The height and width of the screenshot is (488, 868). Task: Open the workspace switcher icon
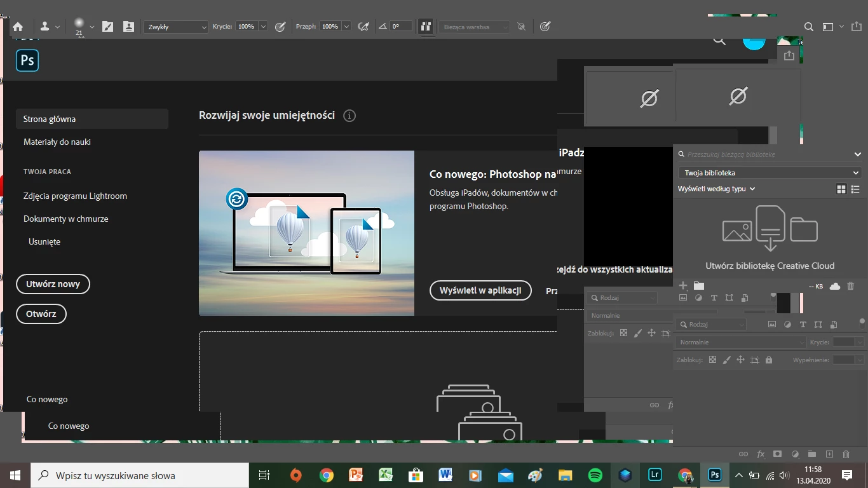(828, 27)
